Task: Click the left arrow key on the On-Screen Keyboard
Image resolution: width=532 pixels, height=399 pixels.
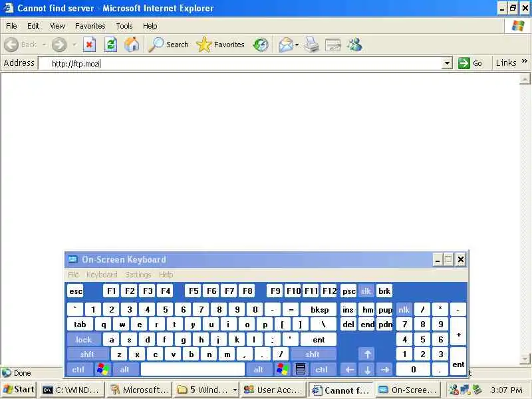Action: pyautogui.click(x=350, y=369)
